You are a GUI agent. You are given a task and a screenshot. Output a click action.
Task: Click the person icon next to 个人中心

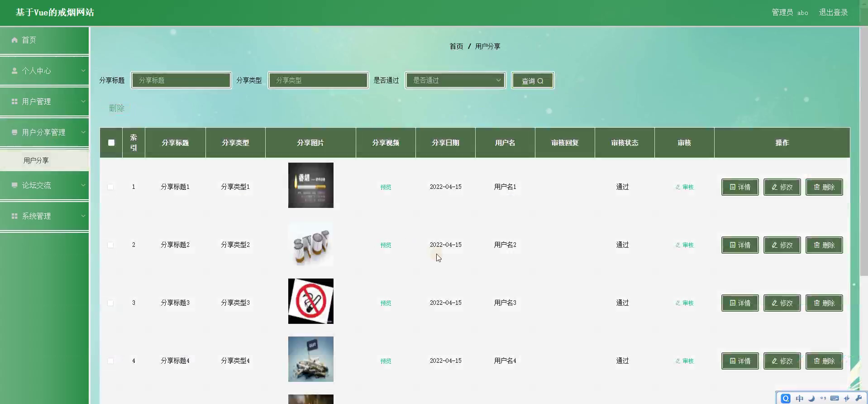click(x=14, y=71)
